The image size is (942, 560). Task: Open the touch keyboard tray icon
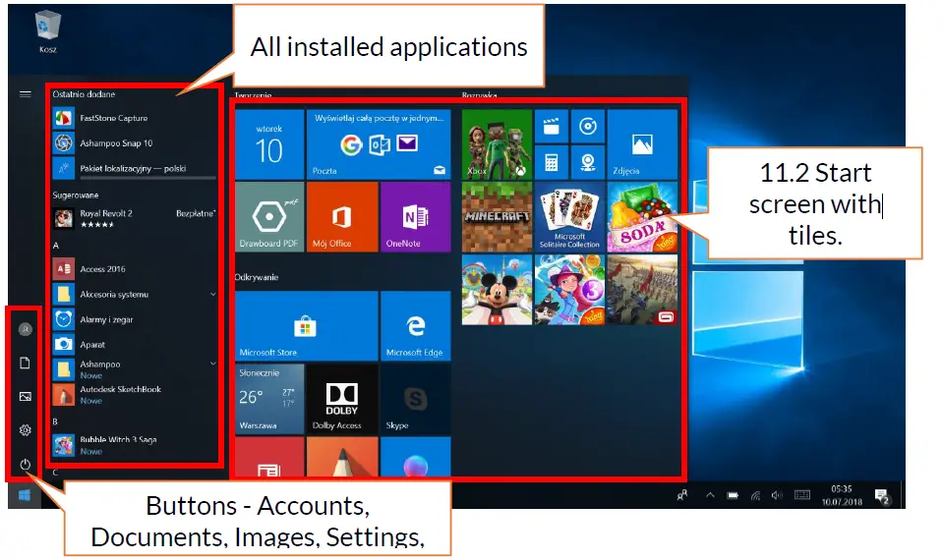[802, 495]
